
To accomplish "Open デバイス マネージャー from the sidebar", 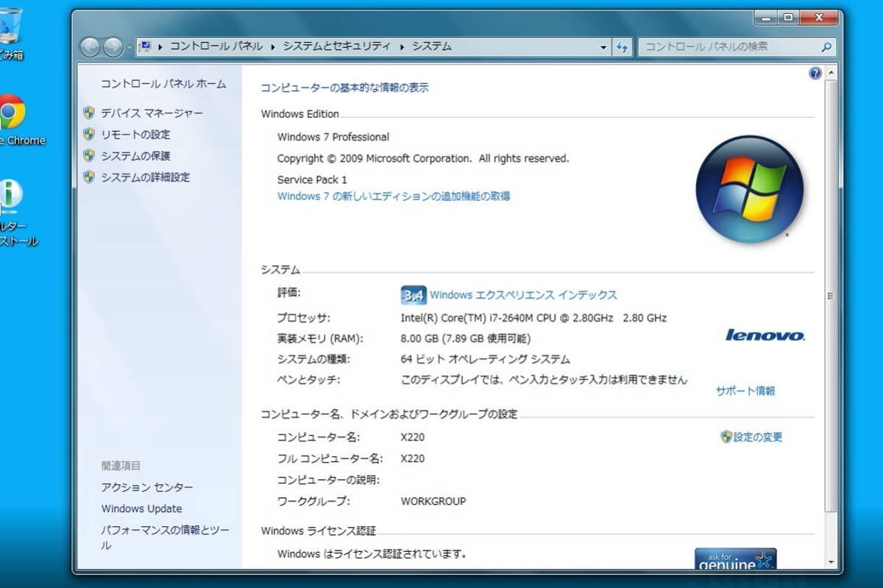I will click(152, 113).
